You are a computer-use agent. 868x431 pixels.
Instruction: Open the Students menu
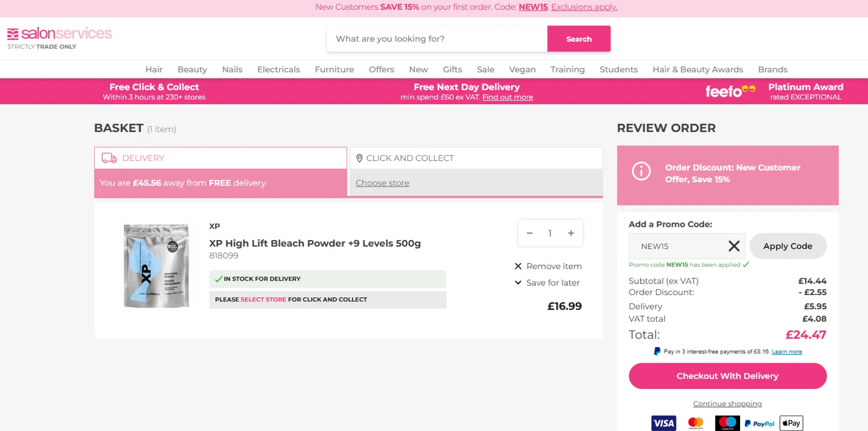click(x=619, y=69)
